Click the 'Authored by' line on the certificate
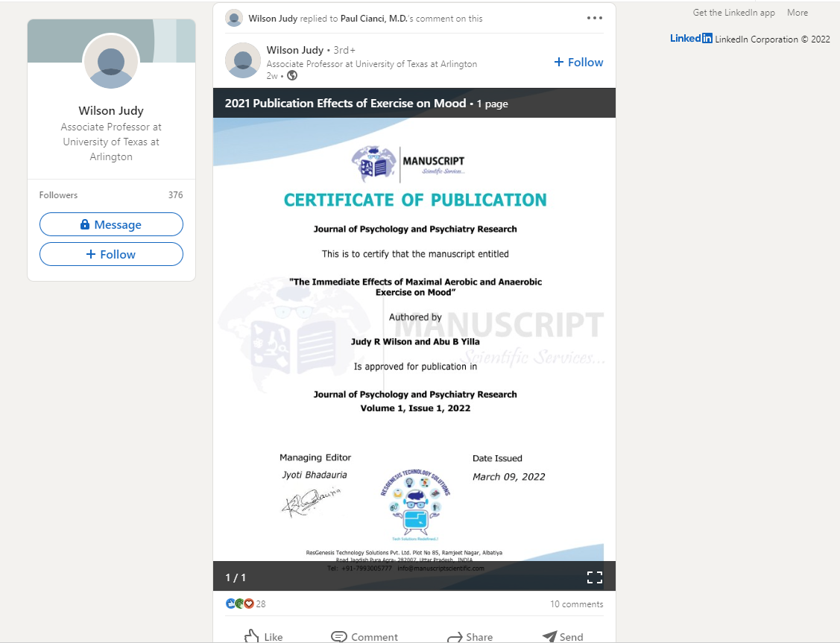This screenshot has height=643, width=840. 415,317
